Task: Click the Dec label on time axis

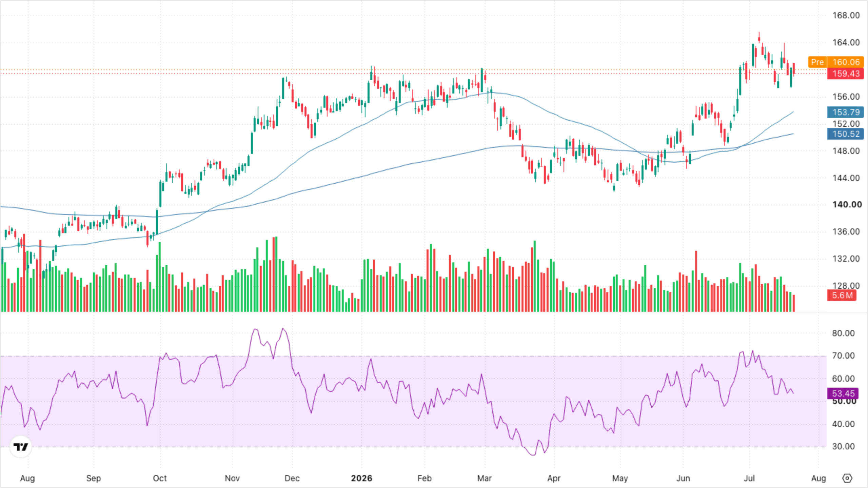Action: click(x=292, y=478)
